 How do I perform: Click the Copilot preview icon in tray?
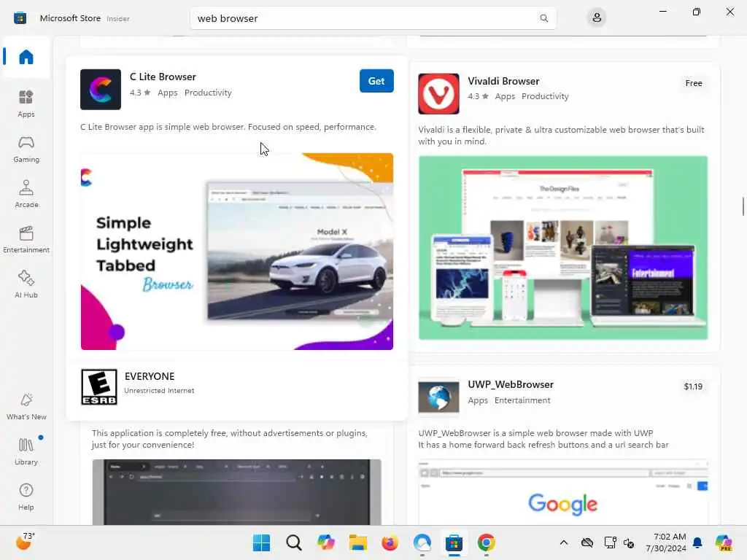click(724, 542)
